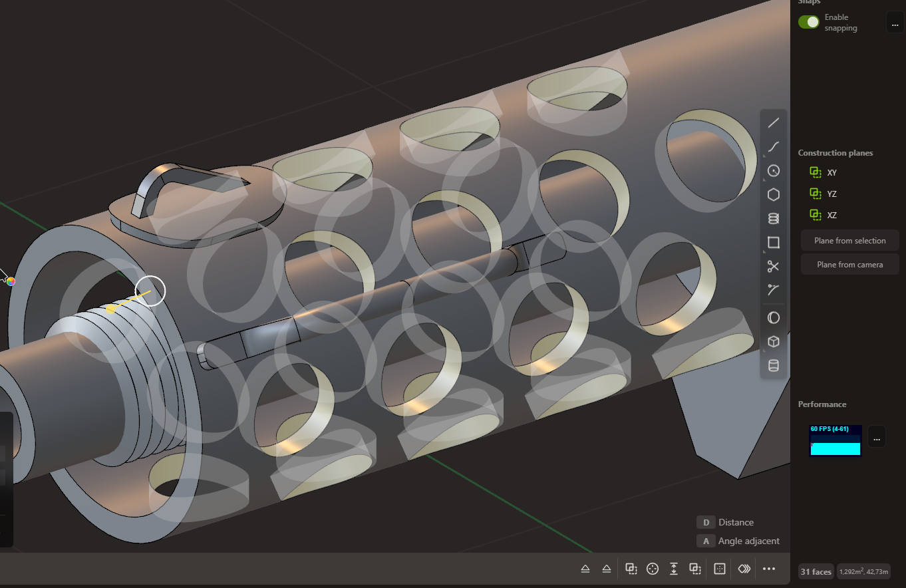Click the crosshair circle icon in bottom bar
The height and width of the screenshot is (588, 906).
pyautogui.click(x=653, y=569)
